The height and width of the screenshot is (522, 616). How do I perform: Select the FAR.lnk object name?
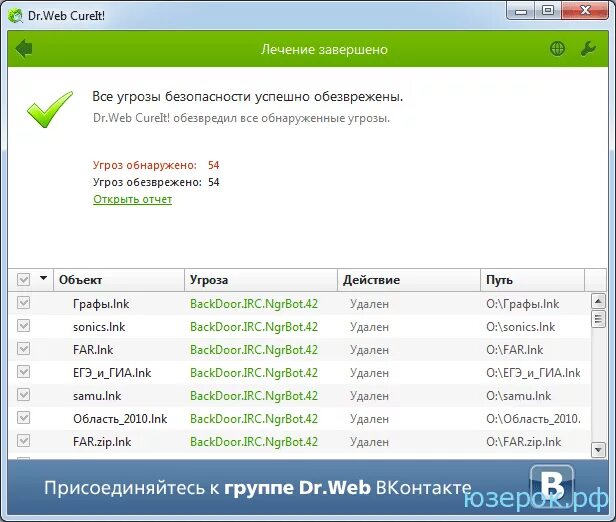tap(93, 350)
